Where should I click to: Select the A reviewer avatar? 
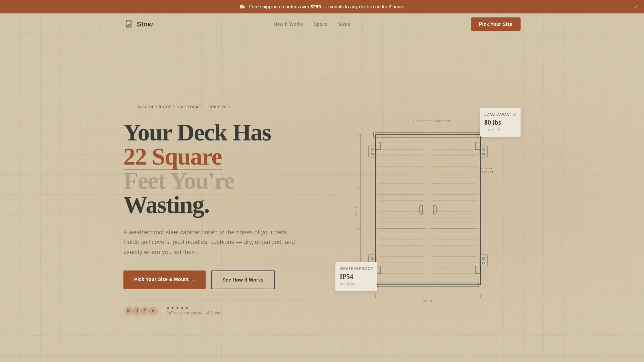tap(153, 311)
